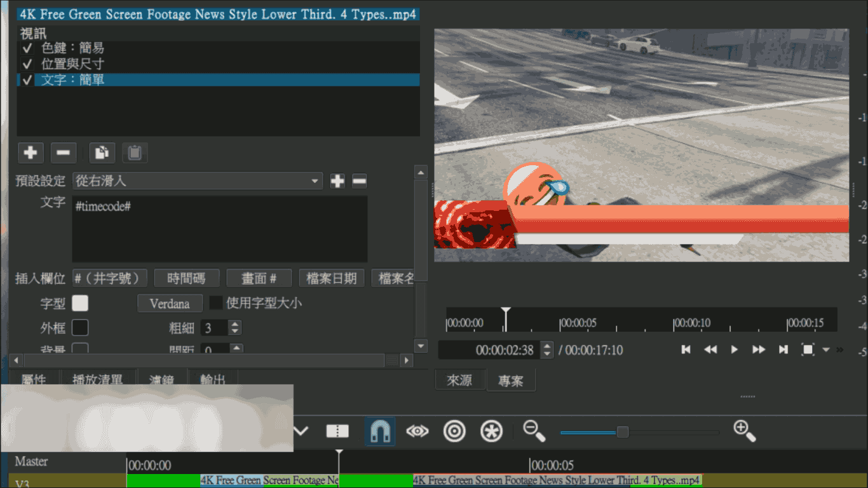Increase timecode 00:00:02:38 spinner up
868x488 pixels.
pyautogui.click(x=546, y=346)
